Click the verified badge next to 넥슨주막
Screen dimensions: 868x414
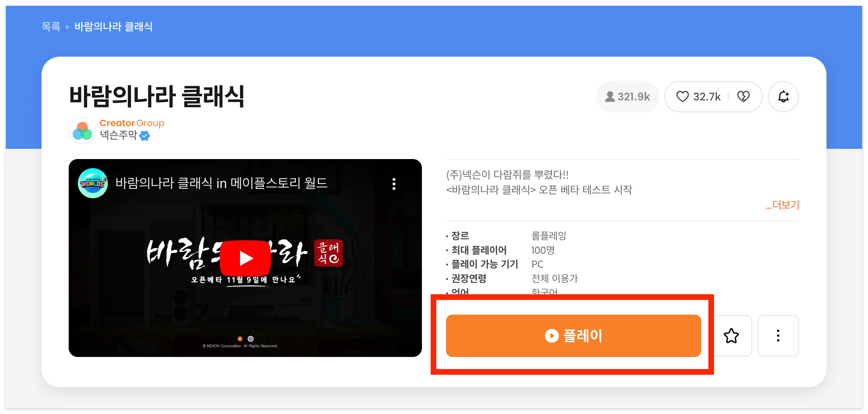pos(145,136)
